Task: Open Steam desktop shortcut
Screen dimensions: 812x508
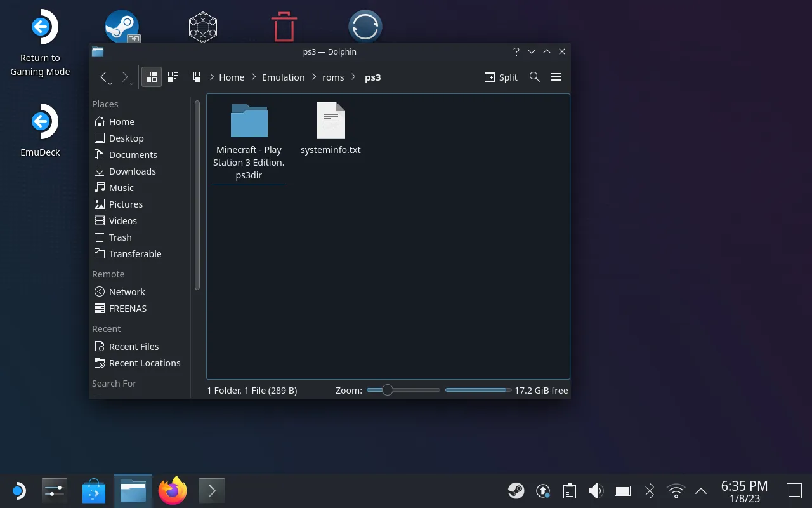Action: (x=122, y=27)
